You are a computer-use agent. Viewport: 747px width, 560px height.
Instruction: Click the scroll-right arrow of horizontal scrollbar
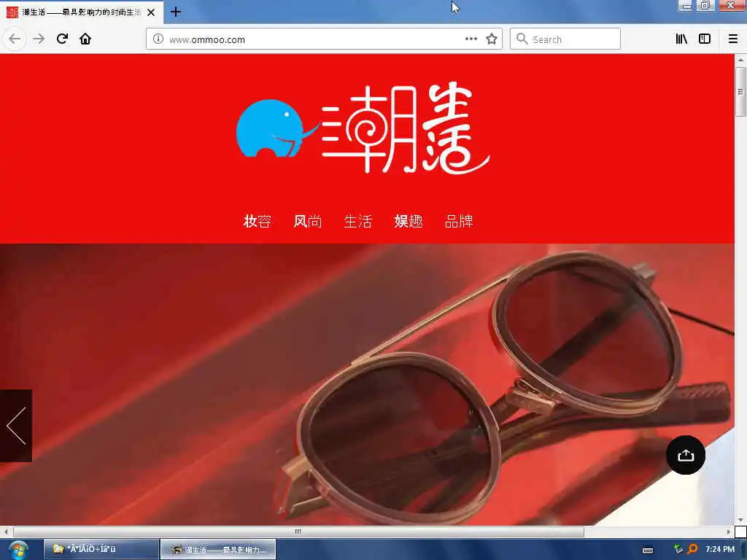[729, 532]
